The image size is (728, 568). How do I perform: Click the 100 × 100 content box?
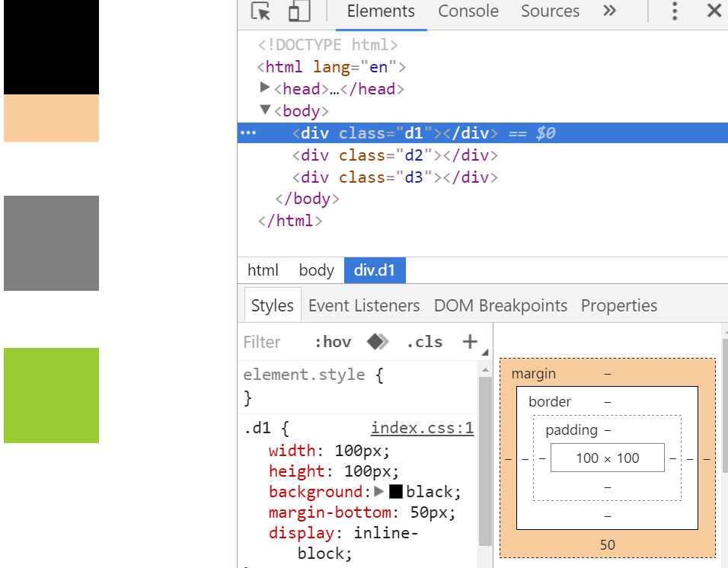(x=607, y=458)
